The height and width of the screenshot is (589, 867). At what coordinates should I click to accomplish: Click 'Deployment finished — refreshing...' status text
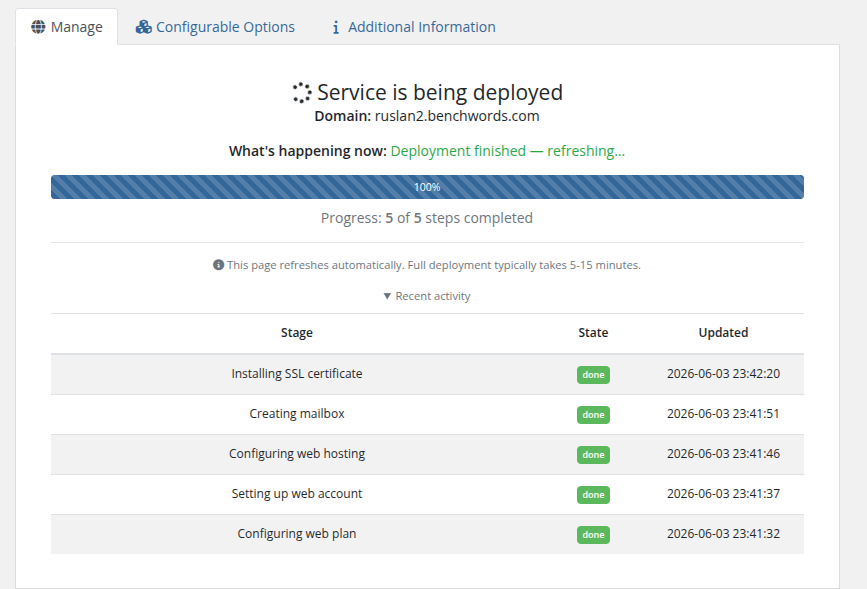508,151
